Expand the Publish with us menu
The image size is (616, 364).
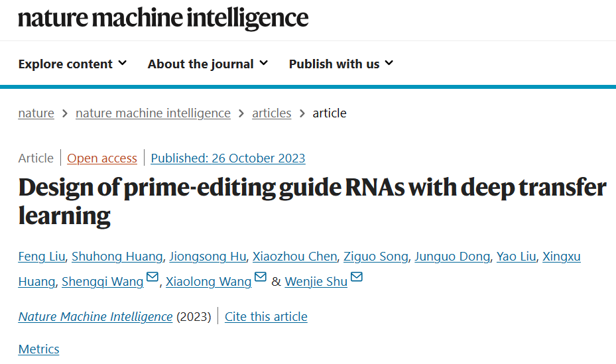[341, 64]
